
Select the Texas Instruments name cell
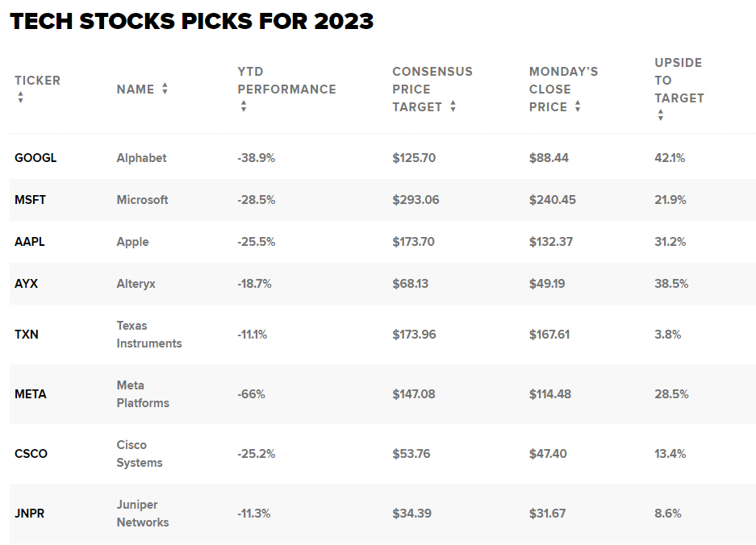[x=149, y=335]
